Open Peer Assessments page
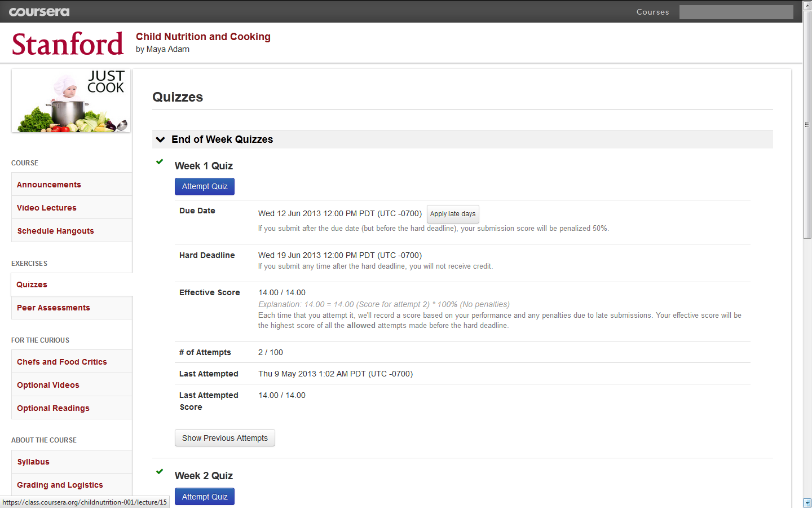The height and width of the screenshot is (508, 812). (x=72, y=308)
